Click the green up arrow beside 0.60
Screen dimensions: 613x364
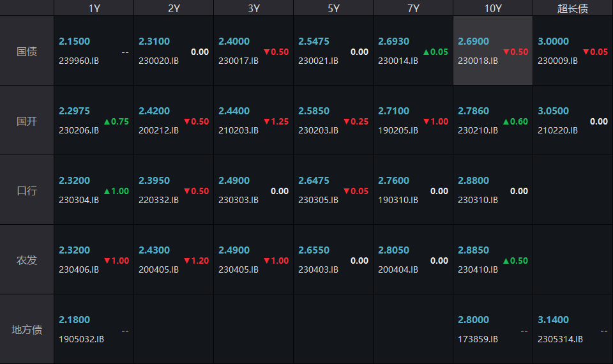[506, 121]
